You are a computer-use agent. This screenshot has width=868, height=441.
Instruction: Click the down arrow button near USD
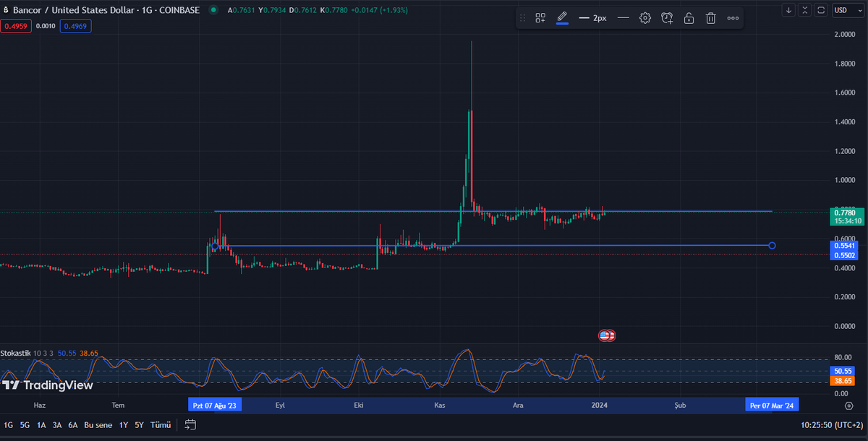pos(788,10)
